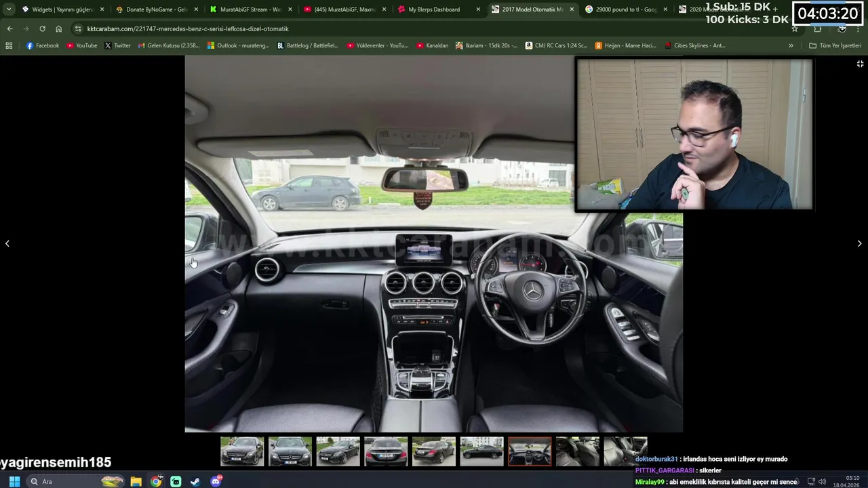Go back with the browser back arrow
This screenshot has width=868, height=488.
[9, 28]
